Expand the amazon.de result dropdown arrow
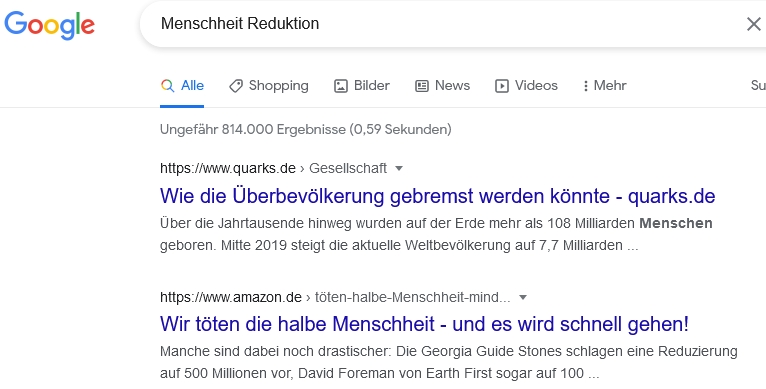 (x=523, y=298)
